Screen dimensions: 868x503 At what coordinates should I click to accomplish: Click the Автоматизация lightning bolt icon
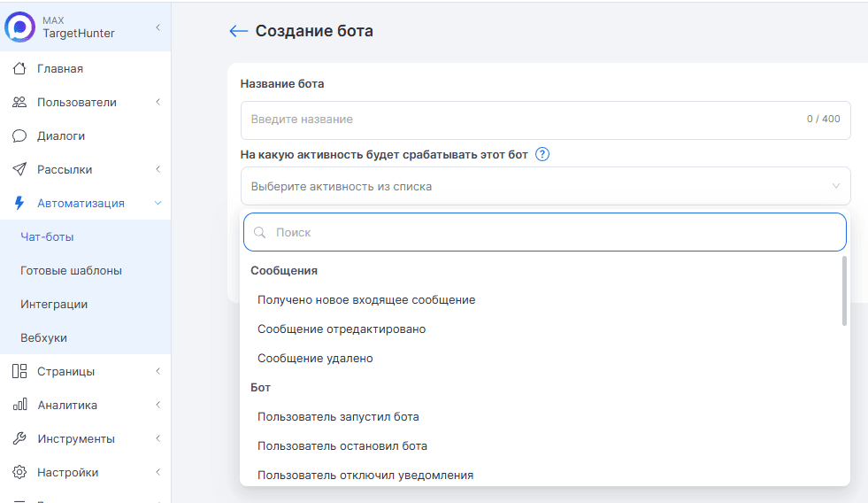(x=19, y=203)
